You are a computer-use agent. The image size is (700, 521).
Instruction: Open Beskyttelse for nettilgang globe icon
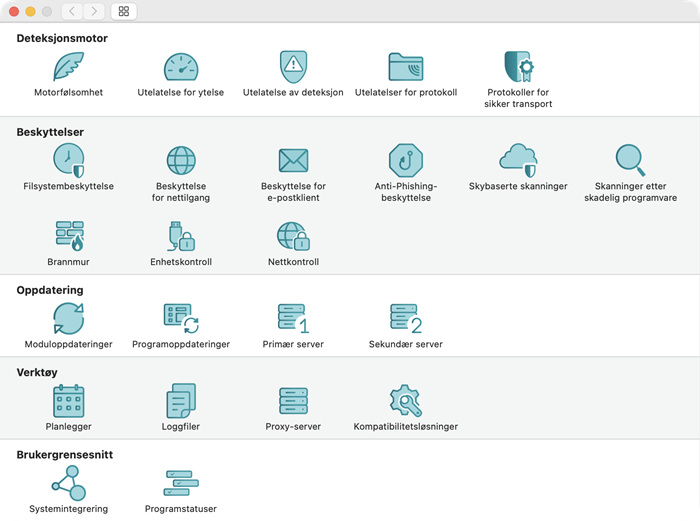tap(181, 160)
